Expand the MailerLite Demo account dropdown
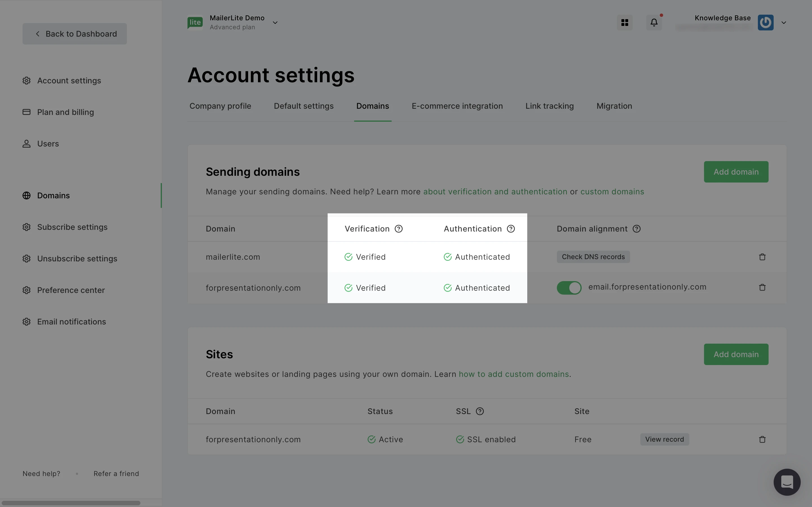This screenshot has width=812, height=507. [275, 23]
